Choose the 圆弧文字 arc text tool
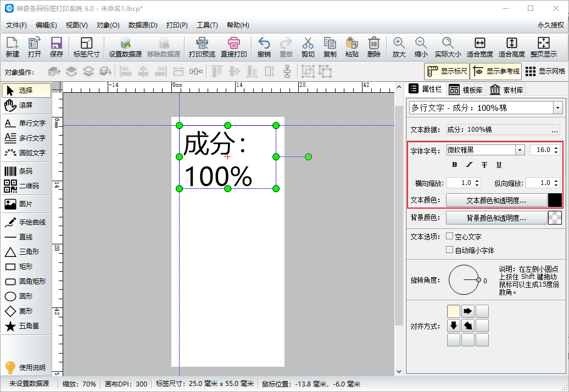Screen dimensions: 569x392 (25, 153)
